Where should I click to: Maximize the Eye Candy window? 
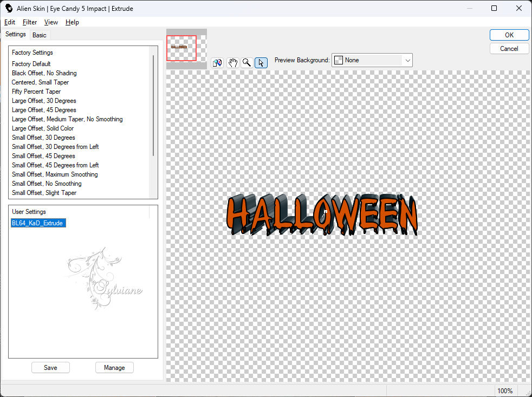tap(494, 8)
